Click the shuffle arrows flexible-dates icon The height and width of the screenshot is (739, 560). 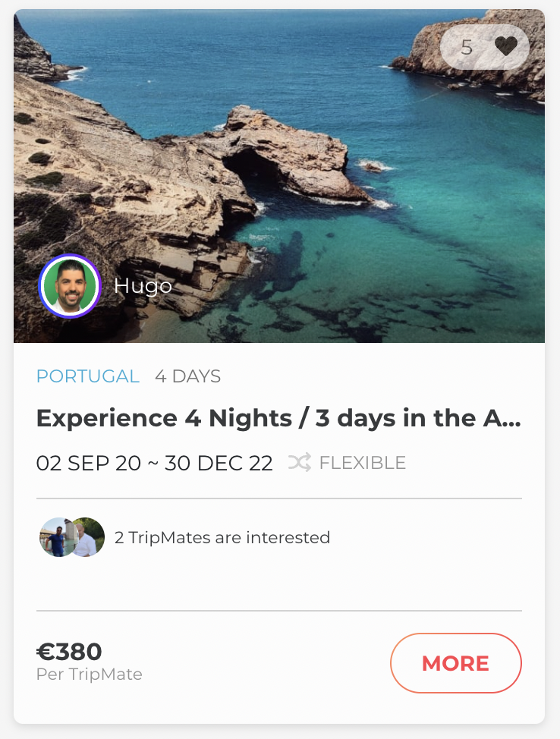click(x=300, y=463)
